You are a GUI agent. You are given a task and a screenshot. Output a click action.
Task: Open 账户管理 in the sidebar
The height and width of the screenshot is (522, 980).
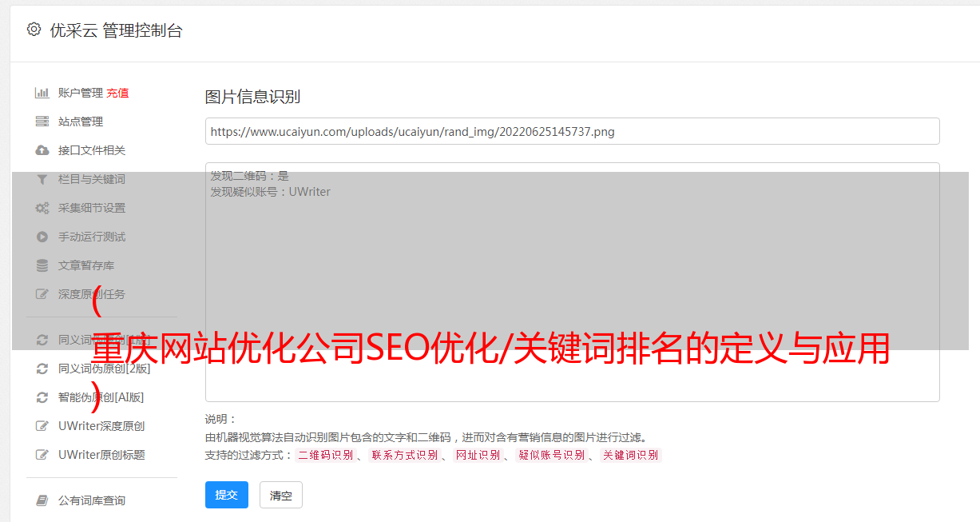(81, 93)
